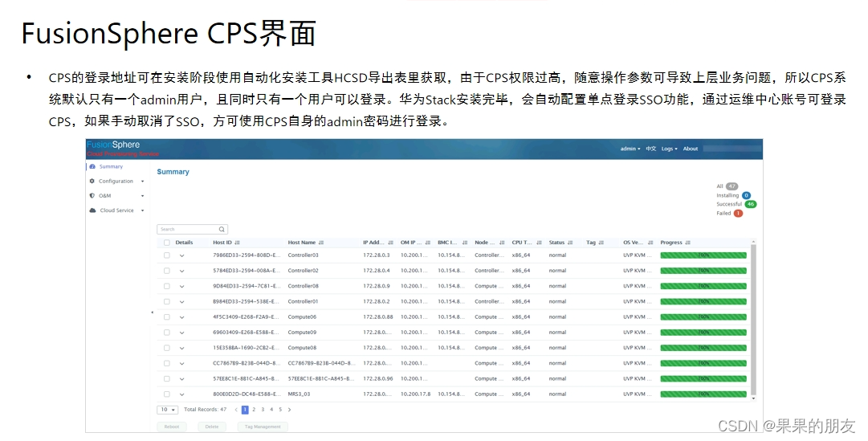The image size is (868, 441).
Task: Sort by OS Version column icon
Action: click(x=650, y=243)
